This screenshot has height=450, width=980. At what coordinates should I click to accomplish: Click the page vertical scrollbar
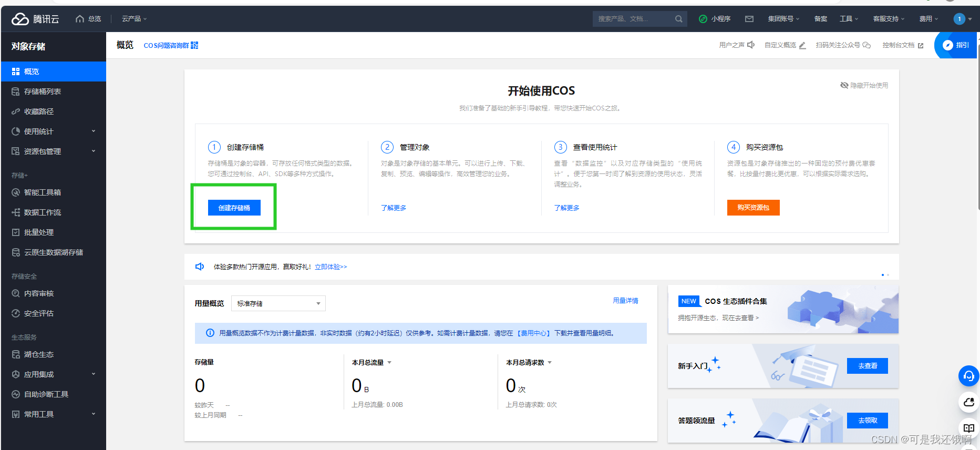tap(978, 126)
